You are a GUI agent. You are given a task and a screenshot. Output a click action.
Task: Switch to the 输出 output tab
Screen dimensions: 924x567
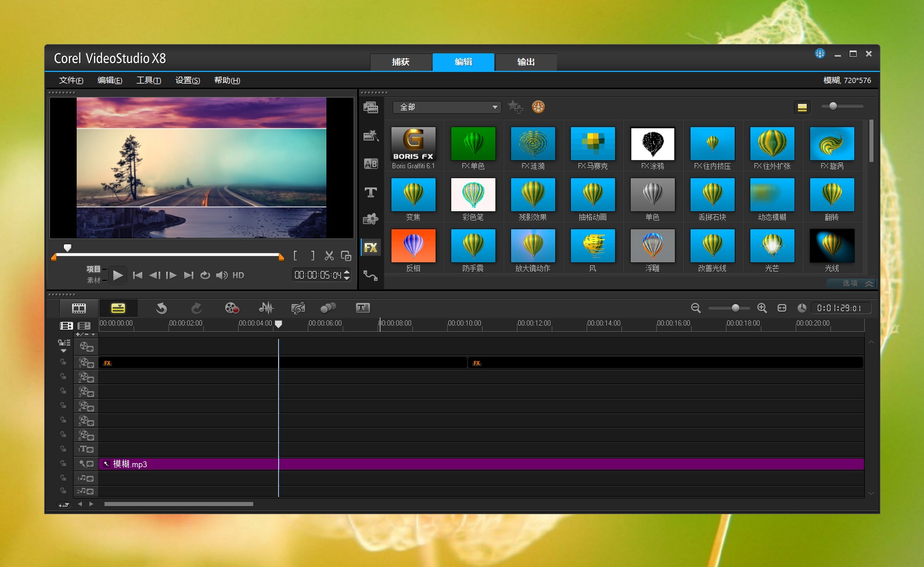click(526, 62)
